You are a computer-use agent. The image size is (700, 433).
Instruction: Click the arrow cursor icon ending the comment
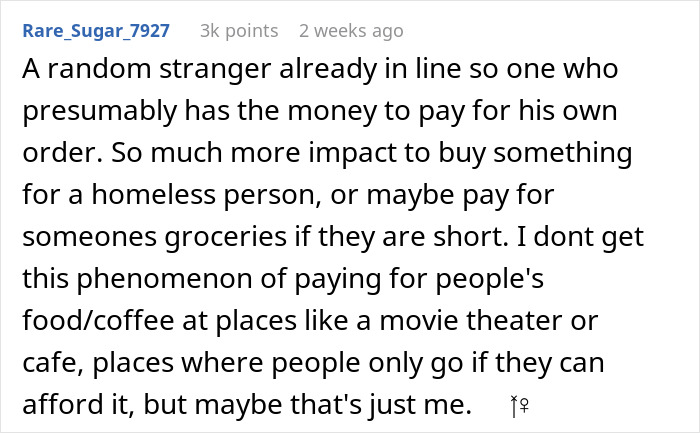514,407
